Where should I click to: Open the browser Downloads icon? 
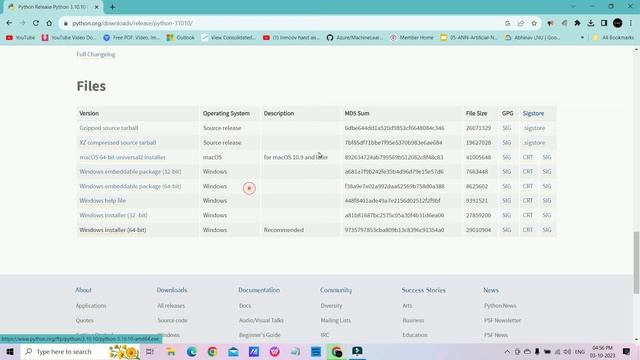(x=591, y=23)
